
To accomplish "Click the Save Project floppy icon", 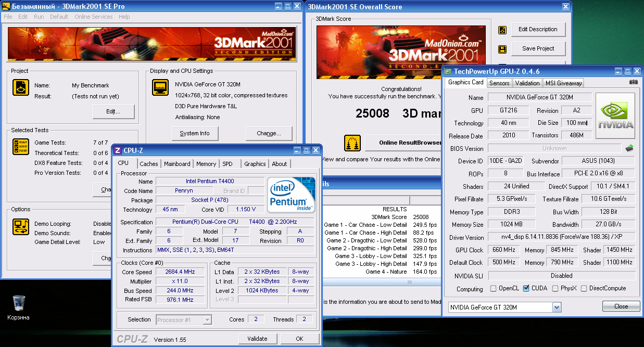I will point(502,49).
